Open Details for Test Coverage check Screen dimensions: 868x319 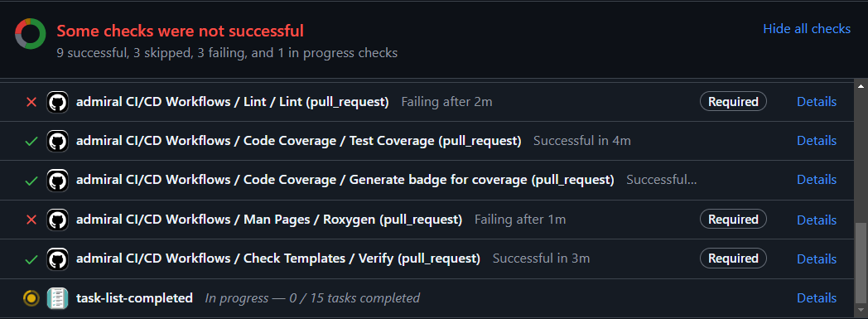click(817, 141)
